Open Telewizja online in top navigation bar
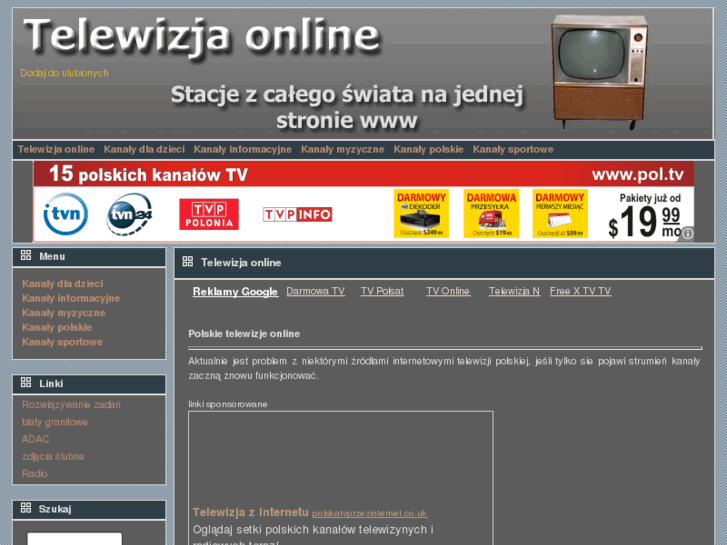The image size is (727, 545). pyautogui.click(x=56, y=149)
